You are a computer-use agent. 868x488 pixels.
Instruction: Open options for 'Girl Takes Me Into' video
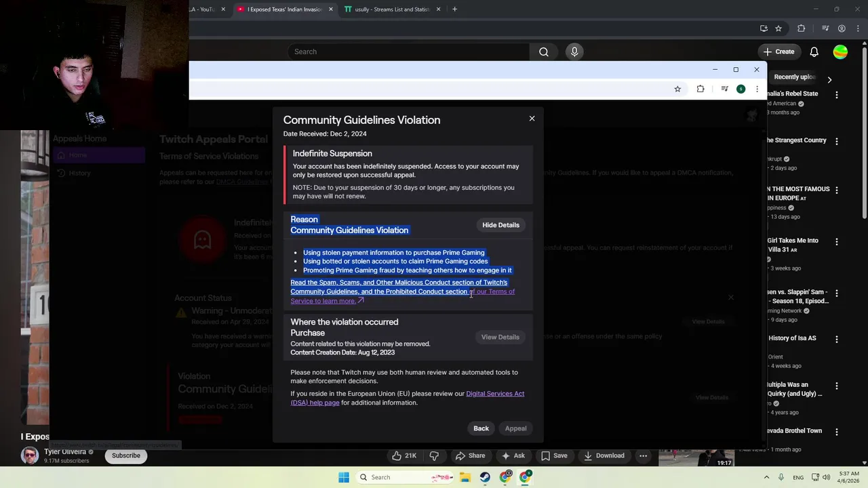836,242
